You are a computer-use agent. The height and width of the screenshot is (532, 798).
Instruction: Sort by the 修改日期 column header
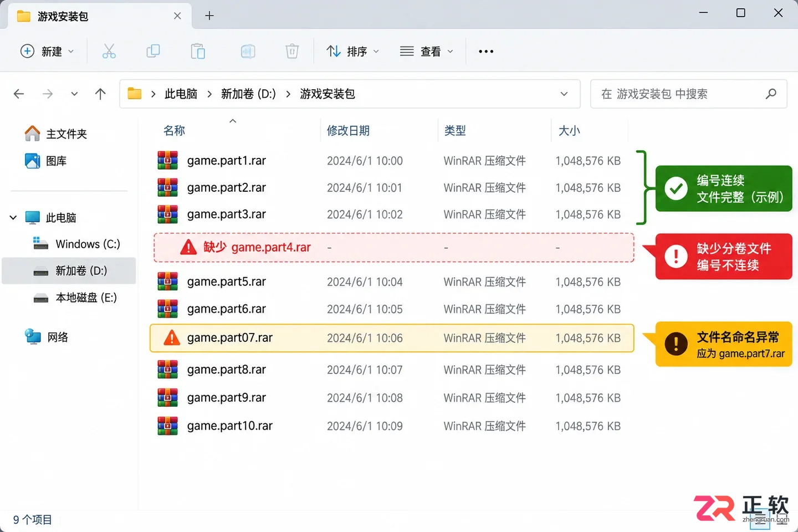click(x=348, y=131)
